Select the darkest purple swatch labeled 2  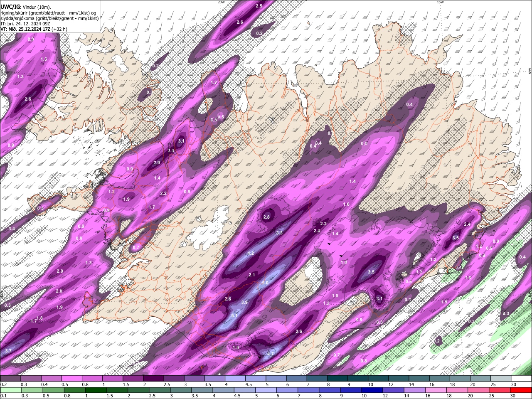153,379
